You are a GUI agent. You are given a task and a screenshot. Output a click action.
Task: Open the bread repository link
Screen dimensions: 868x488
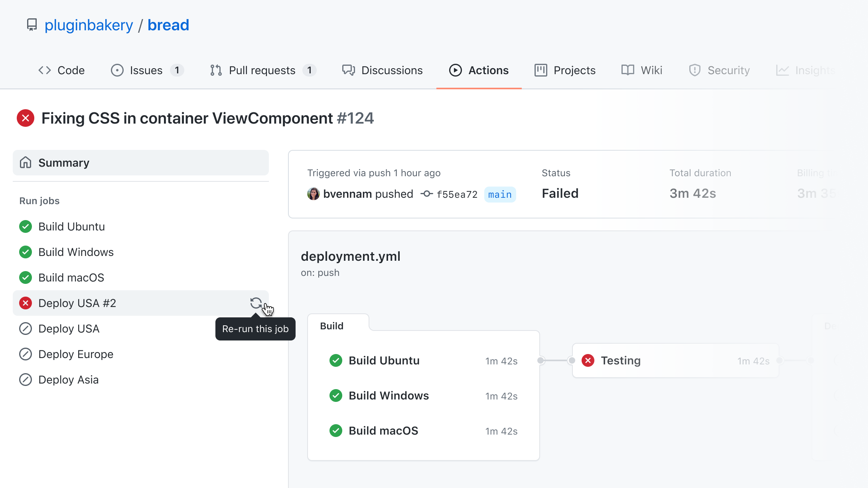pyautogui.click(x=168, y=25)
